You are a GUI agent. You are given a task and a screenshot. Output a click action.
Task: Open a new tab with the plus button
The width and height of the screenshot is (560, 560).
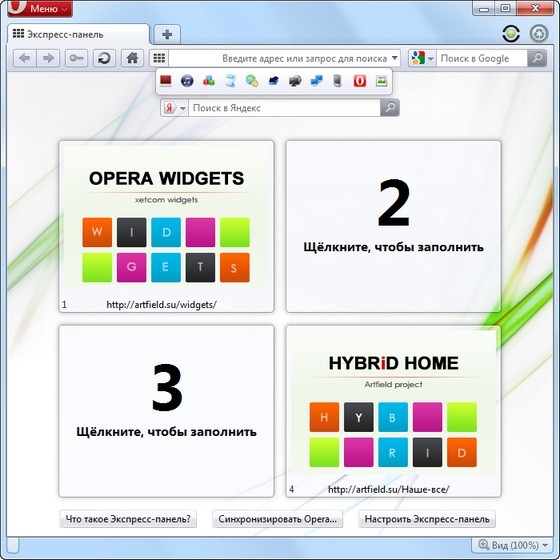point(167,34)
